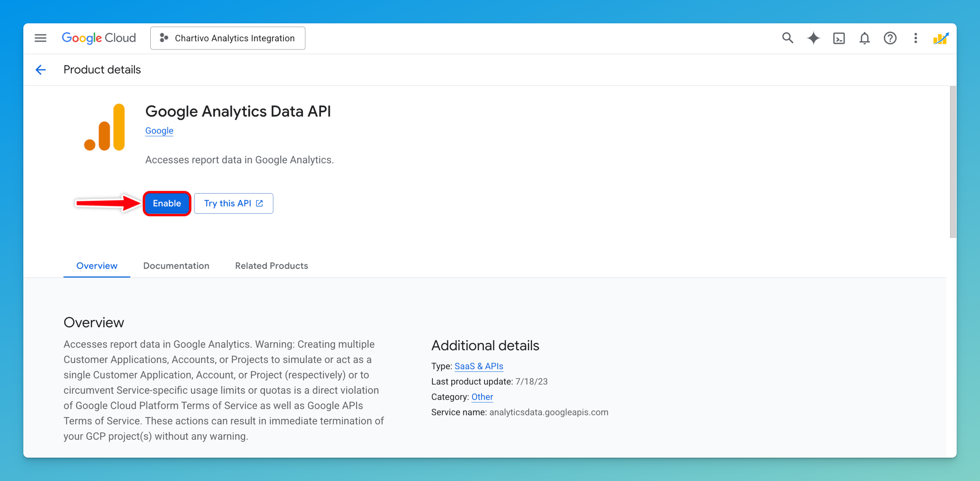
Task: Switch to the Related Products tab
Action: tap(271, 266)
